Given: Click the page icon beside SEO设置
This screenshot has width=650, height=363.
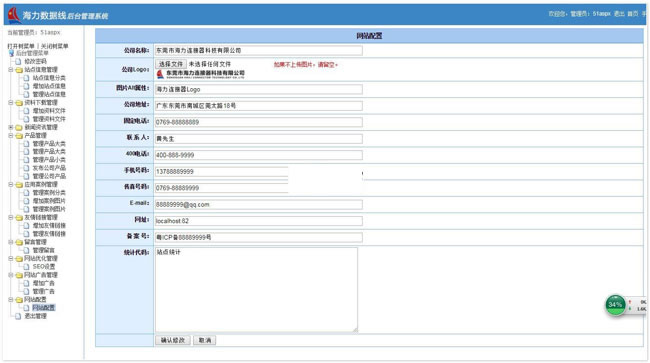Looking at the screenshot, I should (x=27, y=266).
